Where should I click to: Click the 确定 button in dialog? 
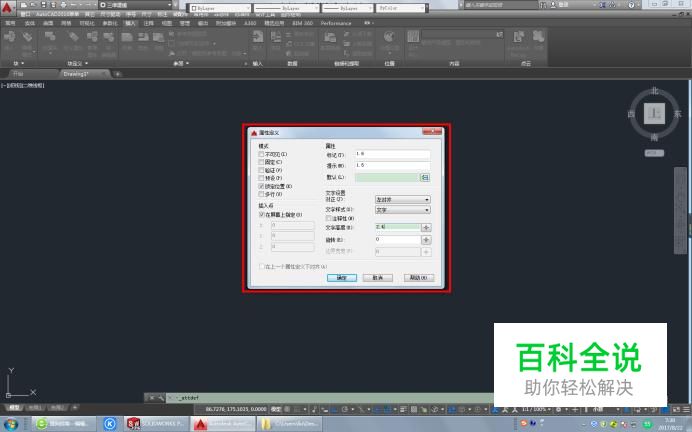point(342,278)
